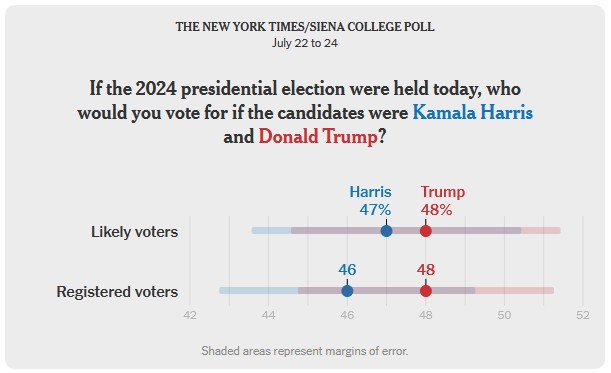Click the New York Times/Siena College Poll title
The height and width of the screenshot is (373, 611).
(305, 27)
